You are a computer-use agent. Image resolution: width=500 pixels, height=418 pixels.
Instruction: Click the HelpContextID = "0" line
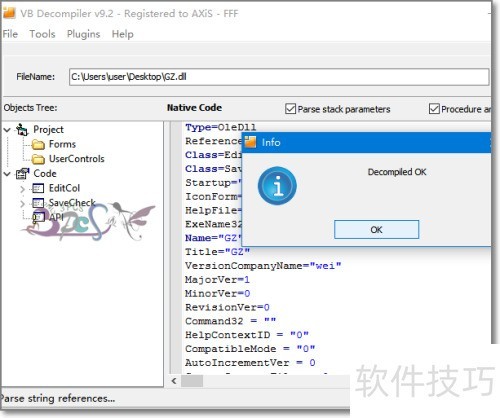coord(247,335)
